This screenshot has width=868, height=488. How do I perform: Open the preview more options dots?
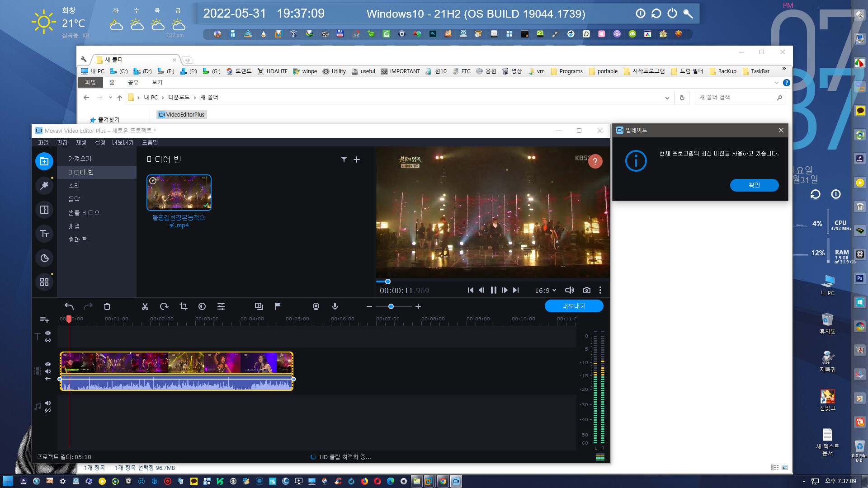pos(600,290)
